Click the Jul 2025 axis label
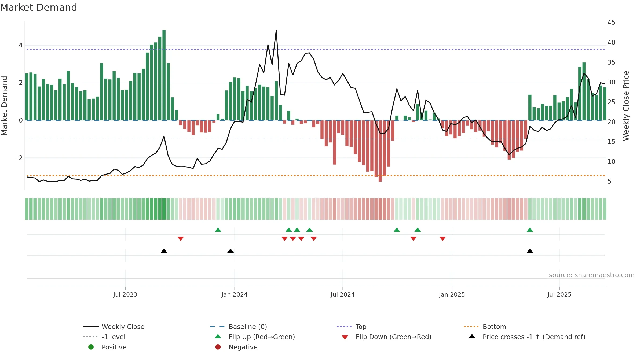The height and width of the screenshot is (362, 644). click(559, 295)
